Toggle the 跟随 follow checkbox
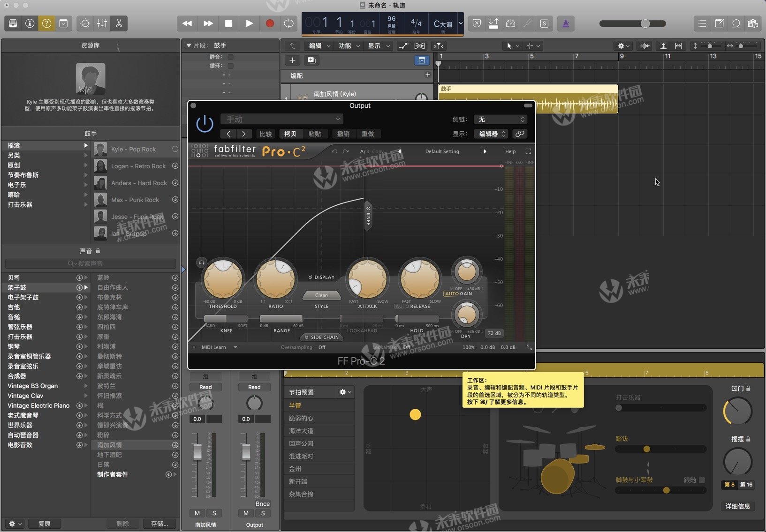 point(702,480)
